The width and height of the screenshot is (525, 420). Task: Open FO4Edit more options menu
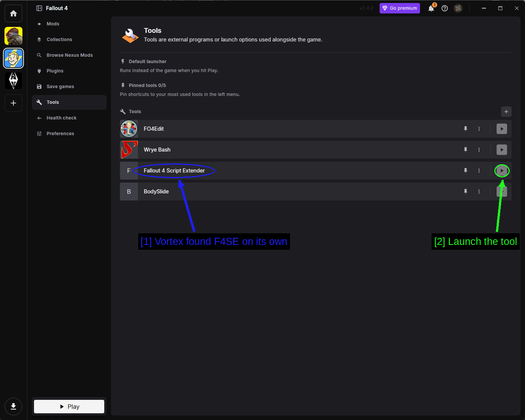(479, 129)
